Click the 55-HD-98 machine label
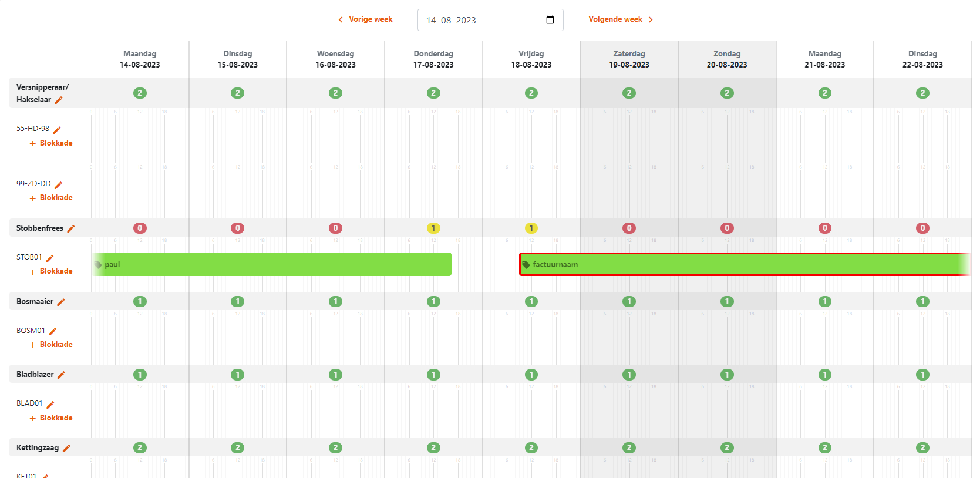 click(x=33, y=129)
